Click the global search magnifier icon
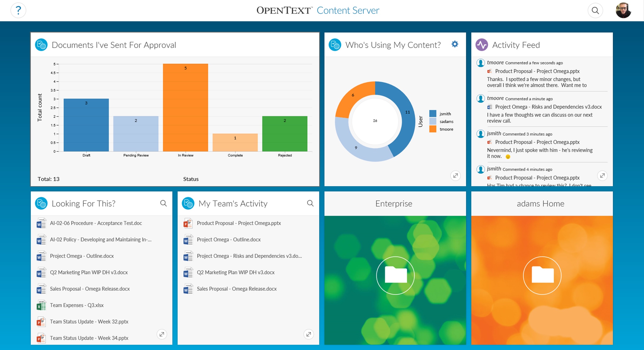 (595, 11)
